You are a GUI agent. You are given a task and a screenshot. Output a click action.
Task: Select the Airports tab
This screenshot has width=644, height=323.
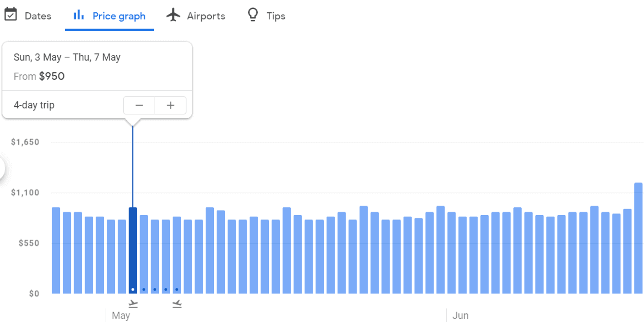click(x=206, y=16)
